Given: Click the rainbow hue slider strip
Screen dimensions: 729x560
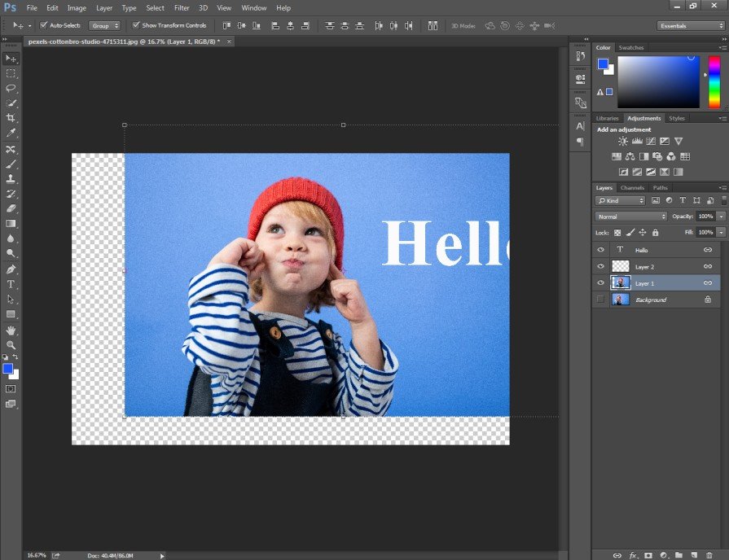Looking at the screenshot, I should (x=714, y=81).
